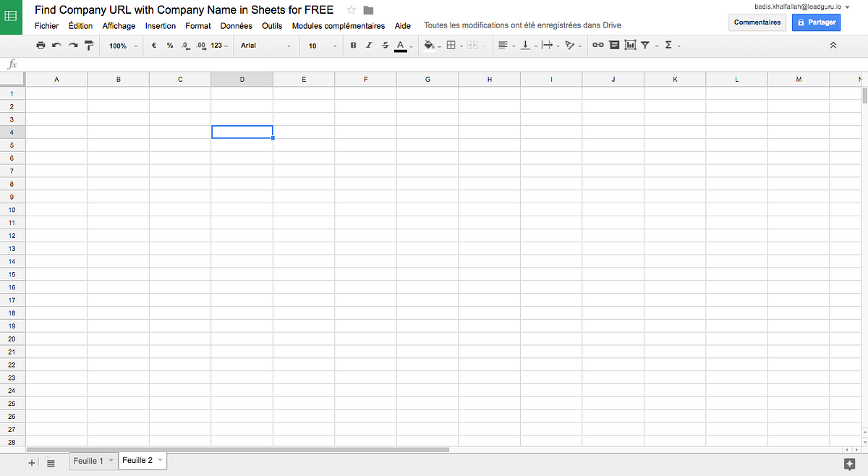
Task: Format as currency with euro icon
Action: (x=154, y=46)
